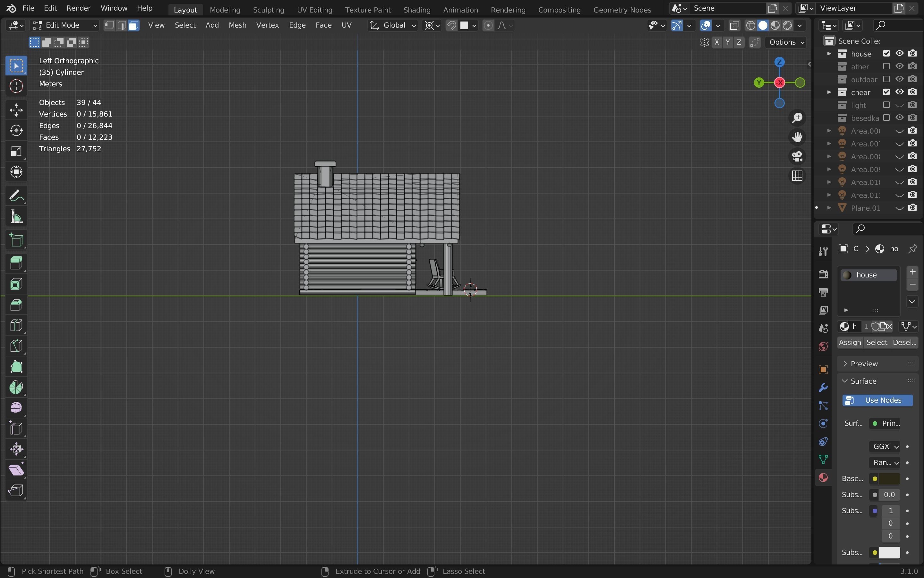The width and height of the screenshot is (924, 578).
Task: Open the Mesh menu
Action: pyautogui.click(x=237, y=25)
